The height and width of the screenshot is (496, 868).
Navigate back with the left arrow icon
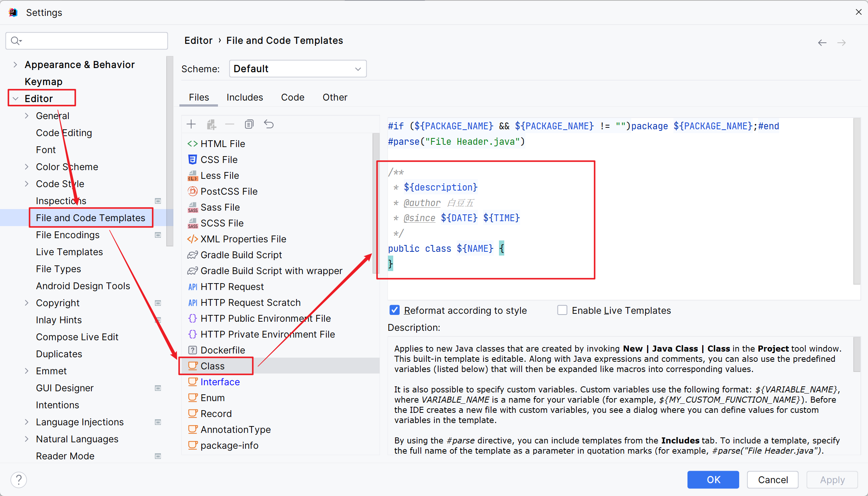tap(822, 43)
